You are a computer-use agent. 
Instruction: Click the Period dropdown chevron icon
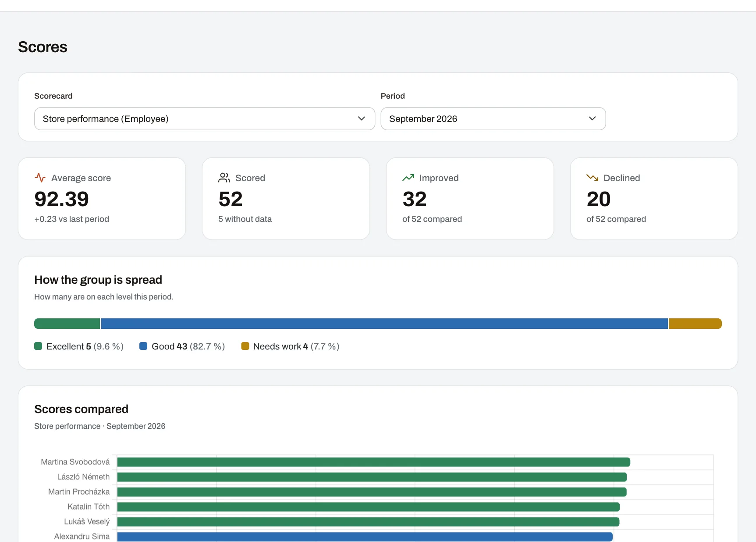[x=592, y=118]
